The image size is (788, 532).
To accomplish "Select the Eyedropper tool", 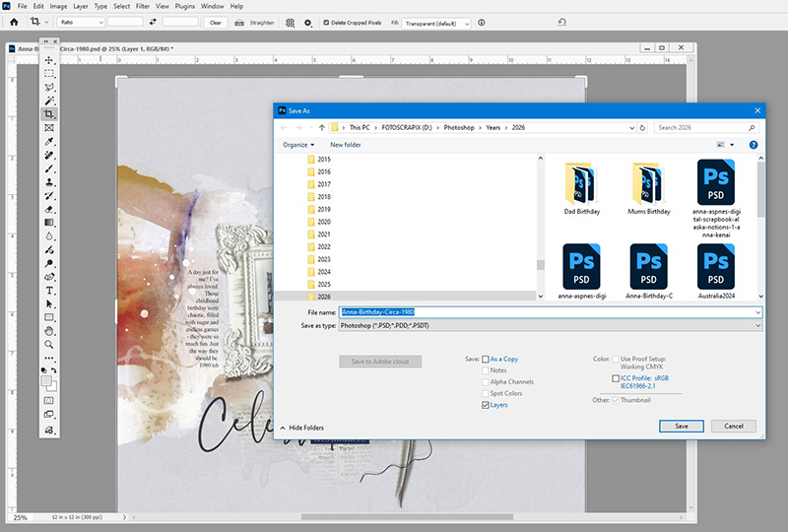I will [x=48, y=141].
